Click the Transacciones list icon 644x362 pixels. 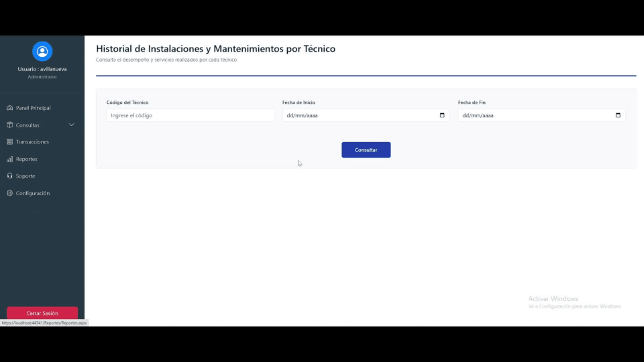point(10,141)
